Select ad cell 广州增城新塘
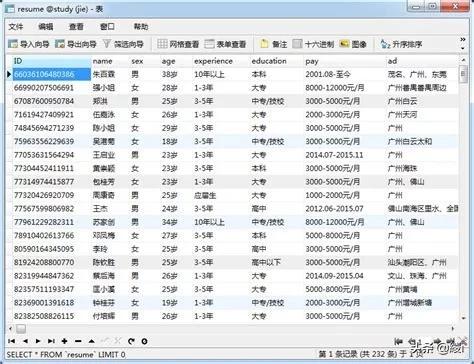Image resolution: width=474 pixels, height=364 pixels. point(422,303)
